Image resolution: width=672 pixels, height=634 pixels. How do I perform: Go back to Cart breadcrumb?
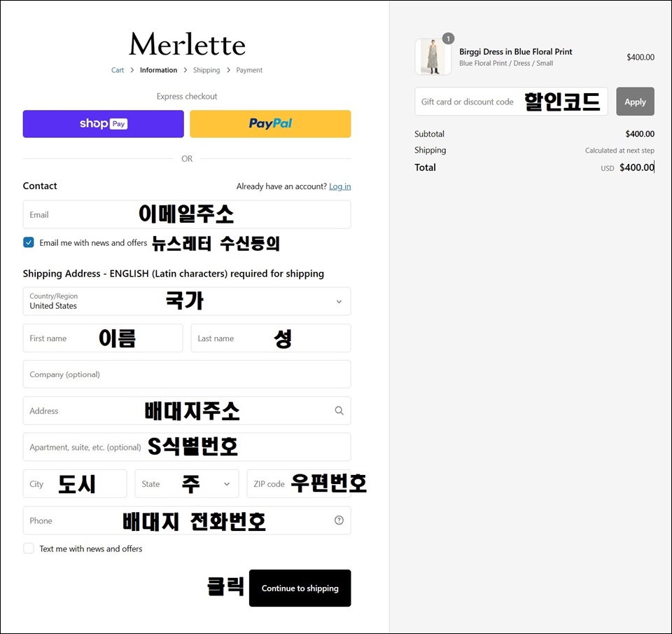point(118,70)
